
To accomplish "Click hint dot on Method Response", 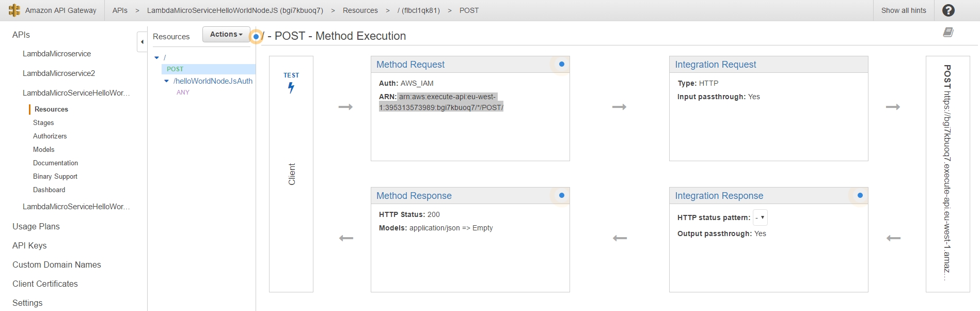I will [x=562, y=195].
